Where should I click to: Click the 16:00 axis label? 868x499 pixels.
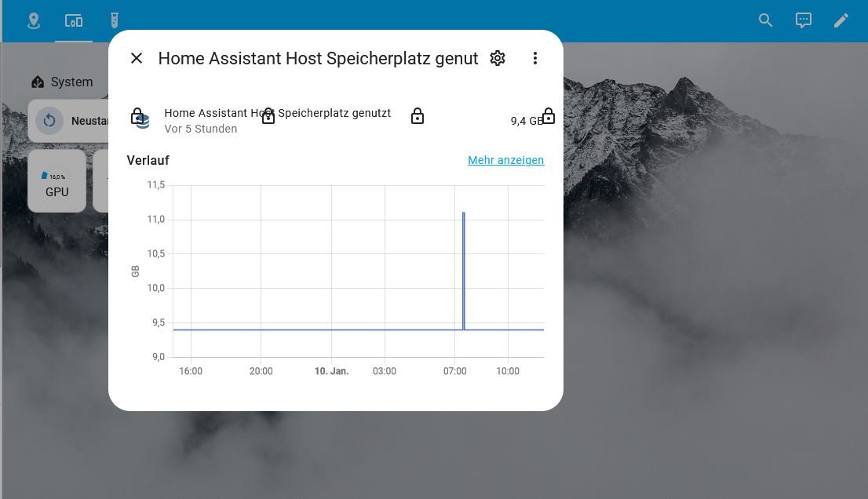tap(191, 371)
